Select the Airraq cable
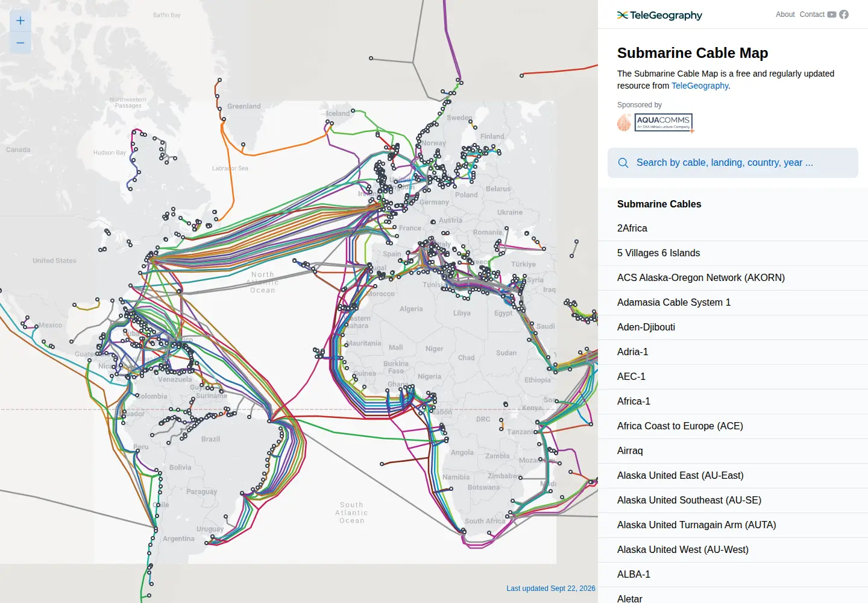 pyautogui.click(x=733, y=451)
